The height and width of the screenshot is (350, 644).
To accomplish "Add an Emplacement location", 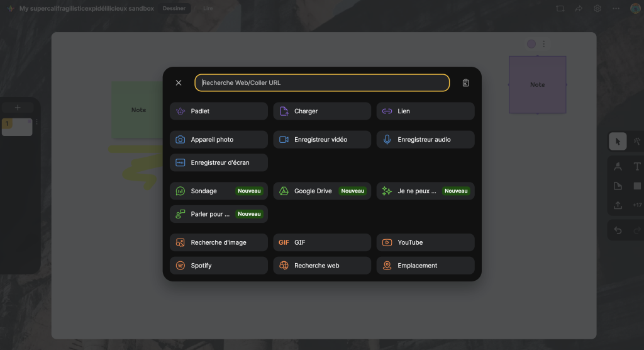I will tap(426, 265).
